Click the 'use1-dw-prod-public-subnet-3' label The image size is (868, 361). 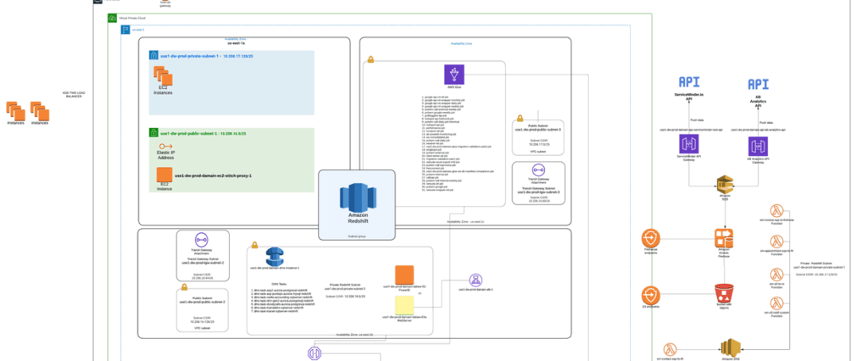point(538,129)
